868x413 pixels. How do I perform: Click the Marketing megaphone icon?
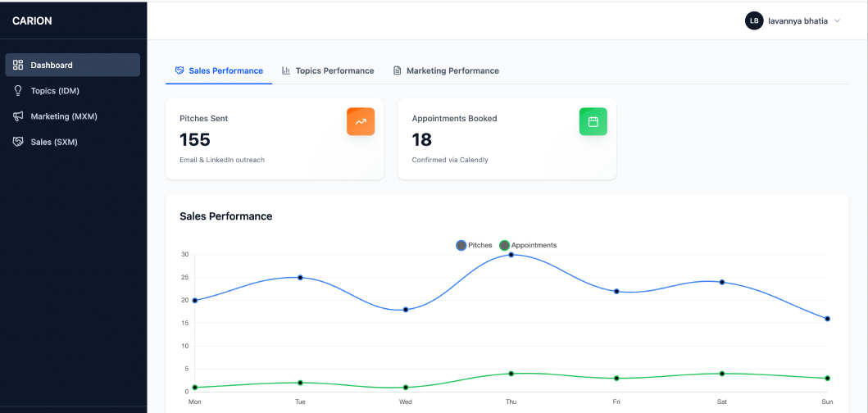pos(18,116)
